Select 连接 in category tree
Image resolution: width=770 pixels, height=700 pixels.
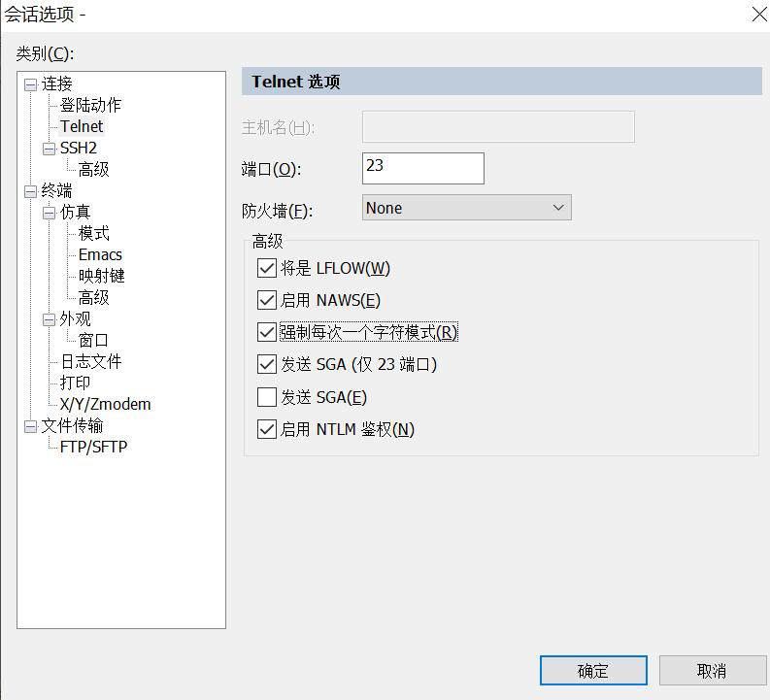(57, 83)
